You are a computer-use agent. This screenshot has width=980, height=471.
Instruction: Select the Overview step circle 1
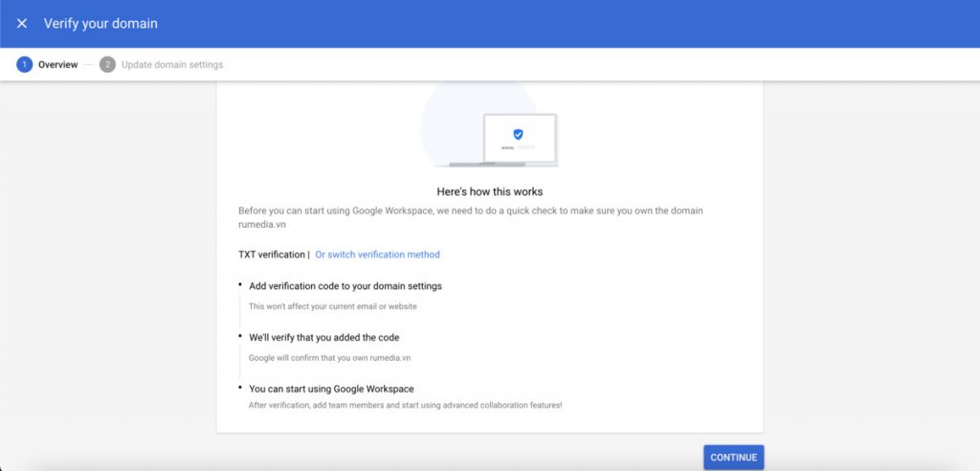24,64
